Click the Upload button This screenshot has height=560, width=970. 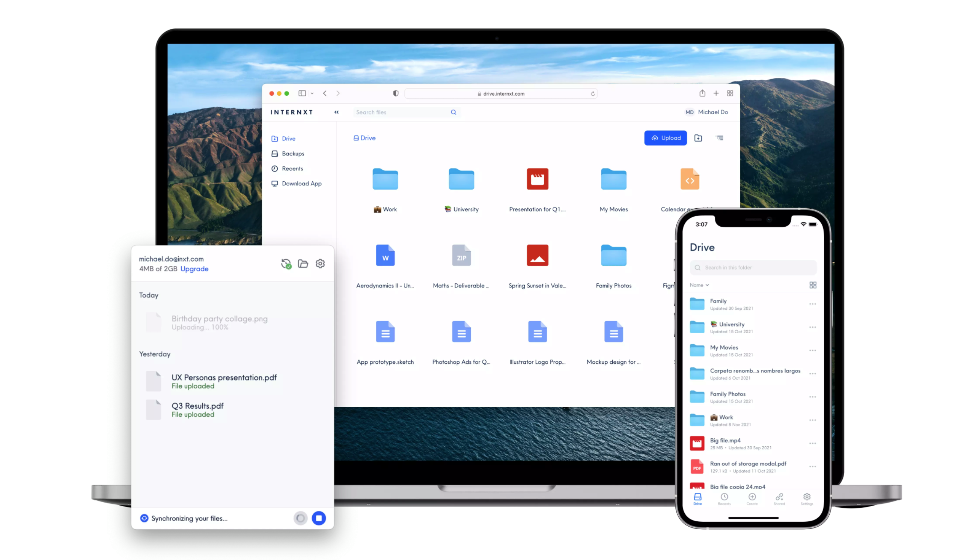(666, 138)
